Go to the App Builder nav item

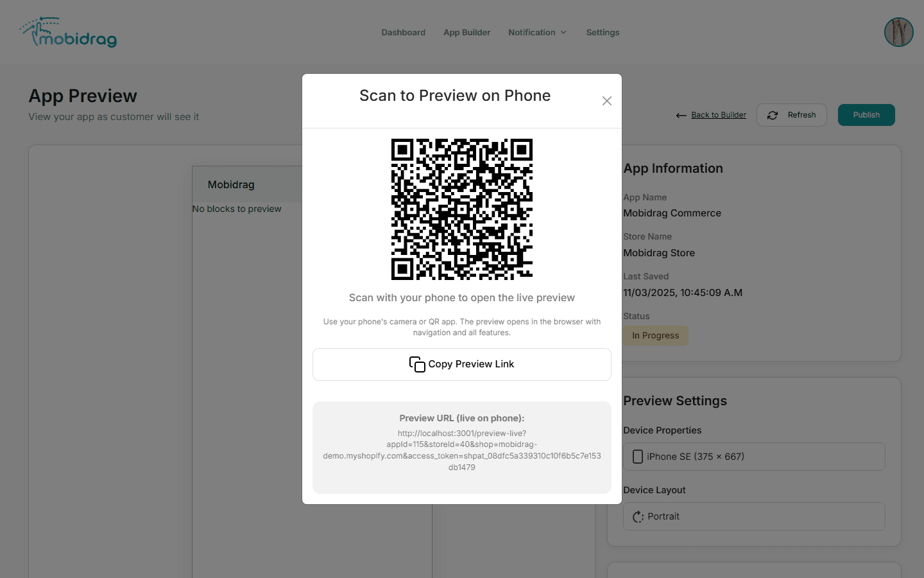(466, 33)
